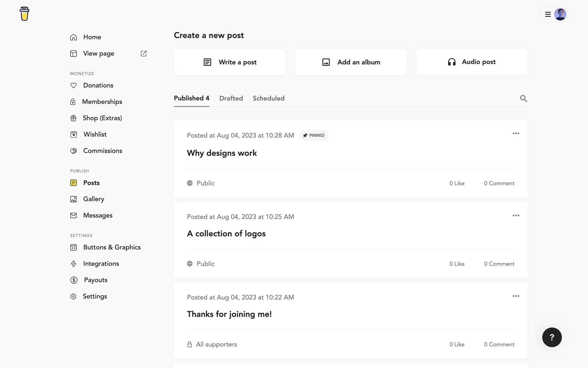The height and width of the screenshot is (368, 588).
Task: Open the Thanks for joining me! post title
Action: tap(229, 314)
